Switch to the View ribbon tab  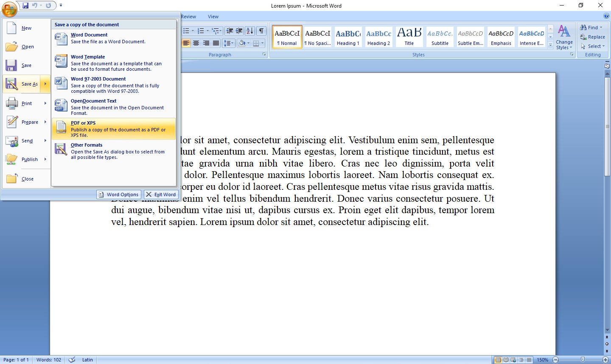coord(213,17)
